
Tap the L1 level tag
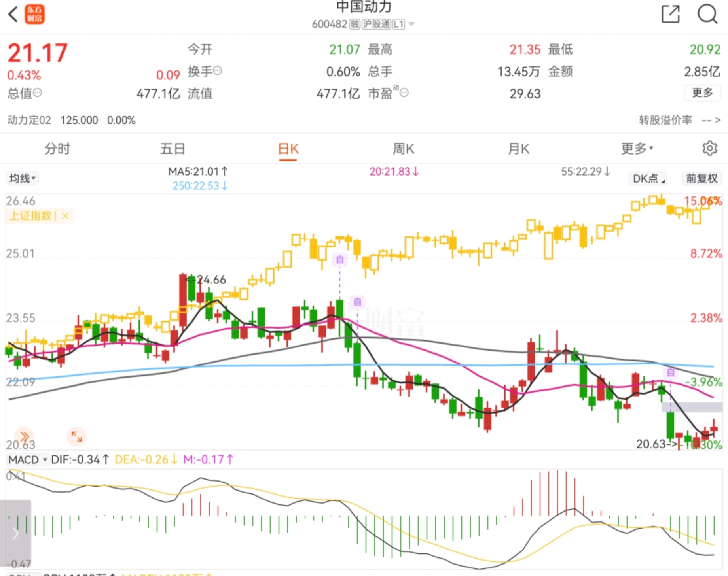pyautogui.click(x=399, y=25)
